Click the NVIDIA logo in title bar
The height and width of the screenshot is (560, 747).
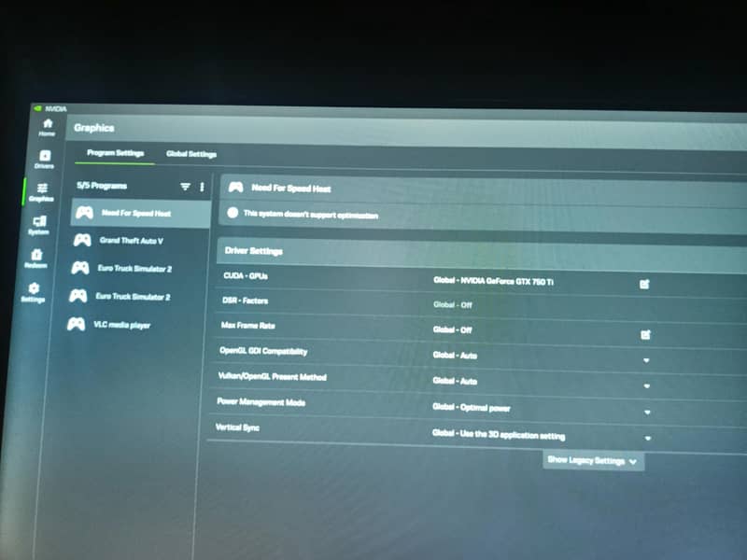click(37, 108)
